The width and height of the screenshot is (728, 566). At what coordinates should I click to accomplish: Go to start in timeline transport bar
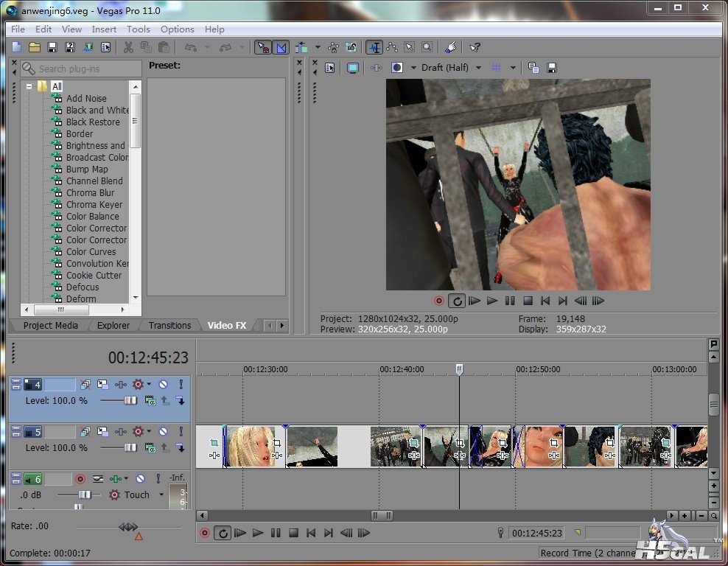311,533
